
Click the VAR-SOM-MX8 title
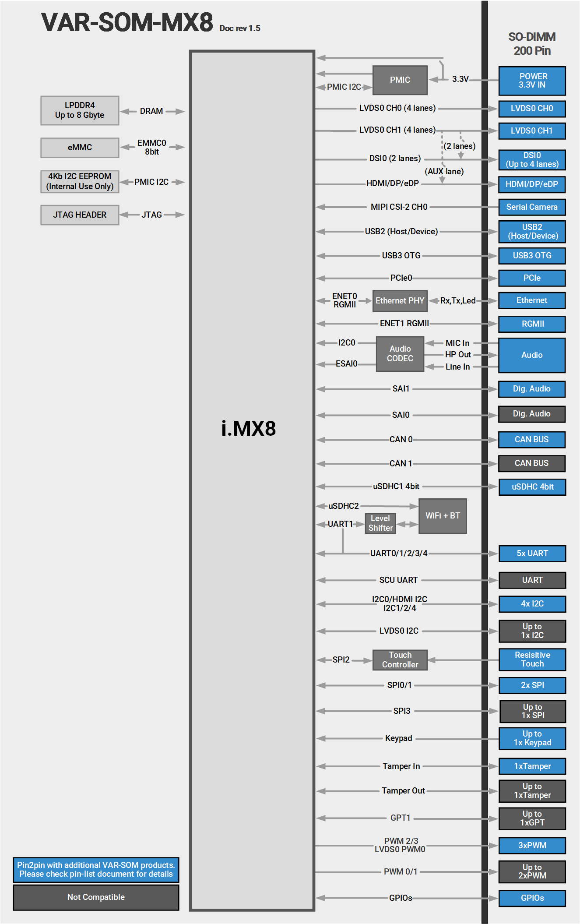127,22
